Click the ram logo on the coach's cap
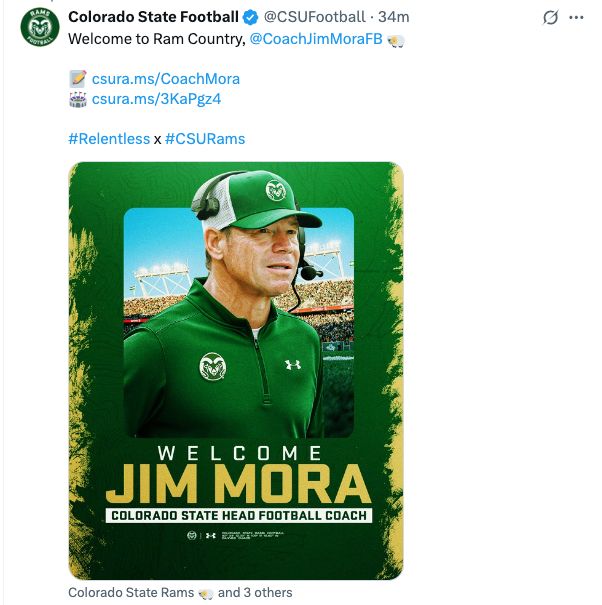 click(277, 190)
